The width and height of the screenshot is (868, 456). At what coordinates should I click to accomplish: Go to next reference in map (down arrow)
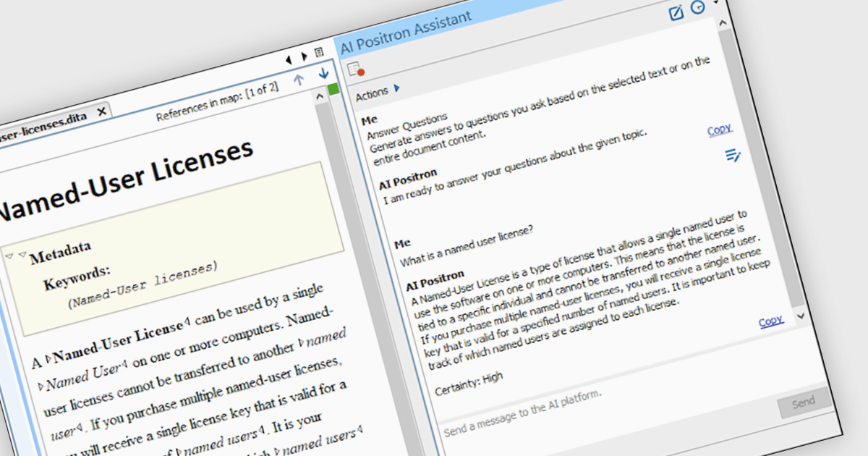tap(323, 72)
